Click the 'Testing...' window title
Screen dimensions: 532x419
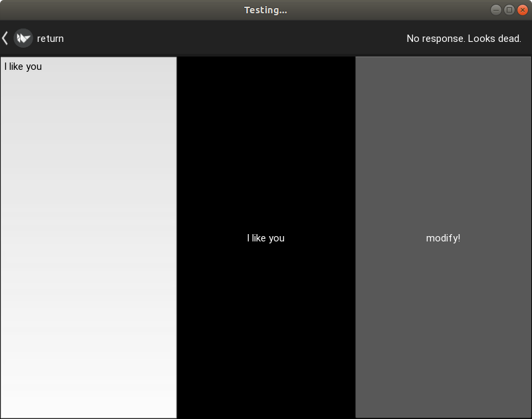click(265, 10)
